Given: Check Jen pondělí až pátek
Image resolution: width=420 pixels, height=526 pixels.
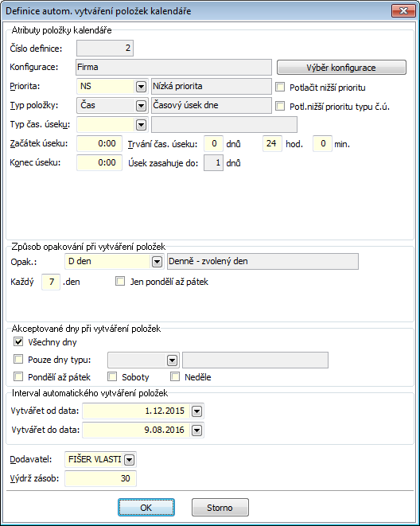Looking at the screenshot, I should point(120,281).
